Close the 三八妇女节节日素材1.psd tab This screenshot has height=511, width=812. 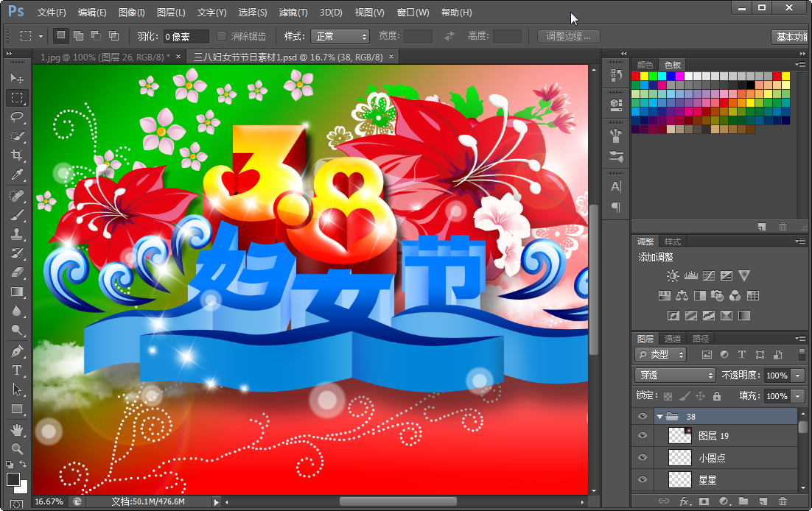click(391, 56)
